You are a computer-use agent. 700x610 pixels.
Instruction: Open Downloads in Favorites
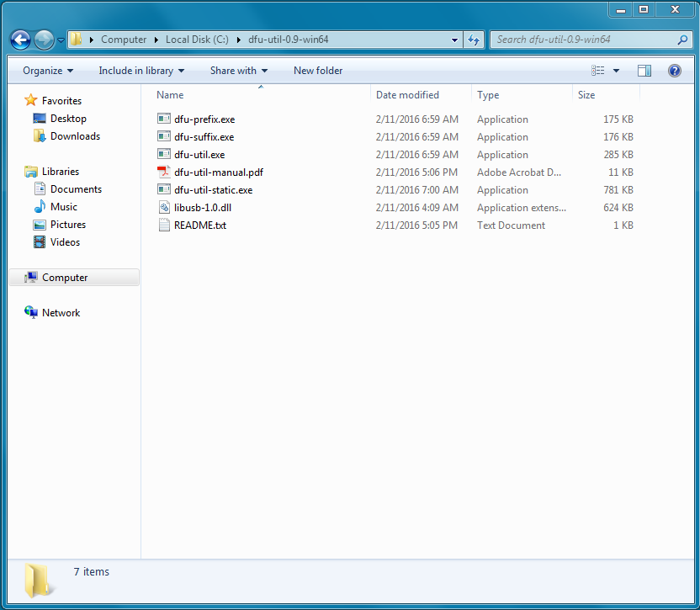tap(75, 136)
